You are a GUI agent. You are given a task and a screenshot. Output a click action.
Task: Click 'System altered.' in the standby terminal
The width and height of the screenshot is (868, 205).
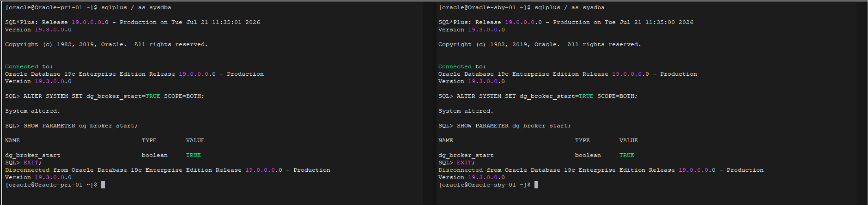pos(466,111)
